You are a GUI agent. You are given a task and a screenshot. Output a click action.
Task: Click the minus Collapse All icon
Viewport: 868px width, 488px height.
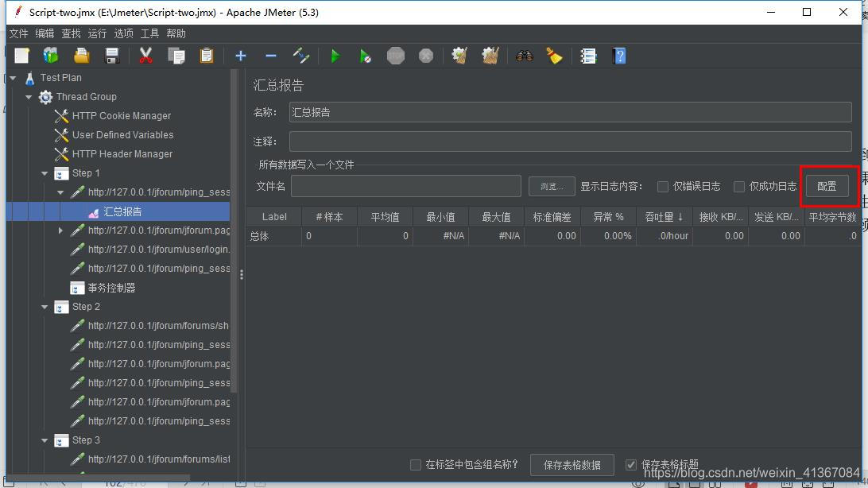coord(271,56)
